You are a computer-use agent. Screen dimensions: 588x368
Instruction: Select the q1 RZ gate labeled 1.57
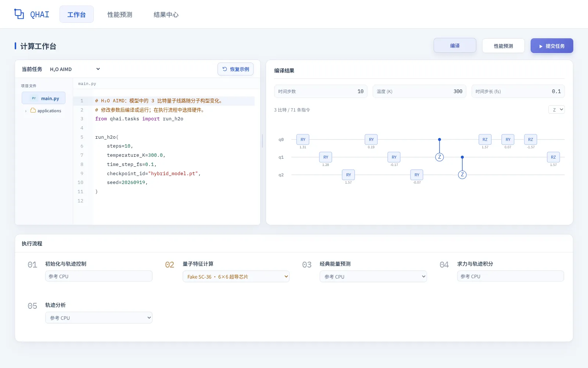pyautogui.click(x=553, y=157)
